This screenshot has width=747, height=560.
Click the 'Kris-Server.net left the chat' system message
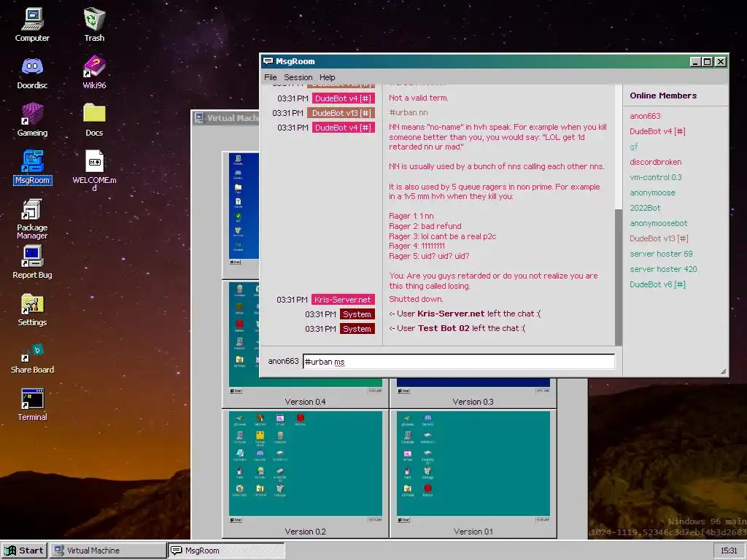(465, 314)
